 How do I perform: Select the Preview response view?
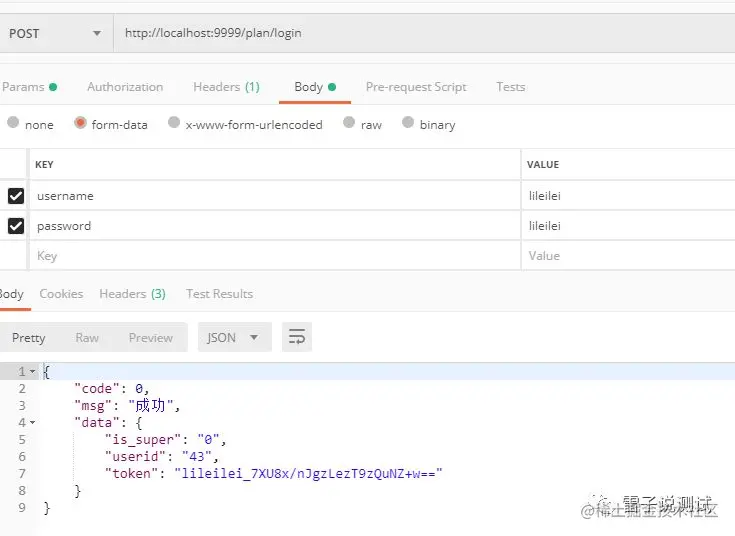[x=151, y=338]
